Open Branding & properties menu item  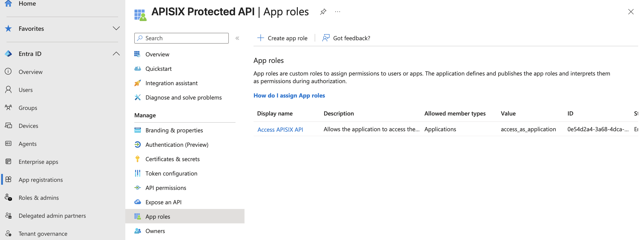click(174, 130)
